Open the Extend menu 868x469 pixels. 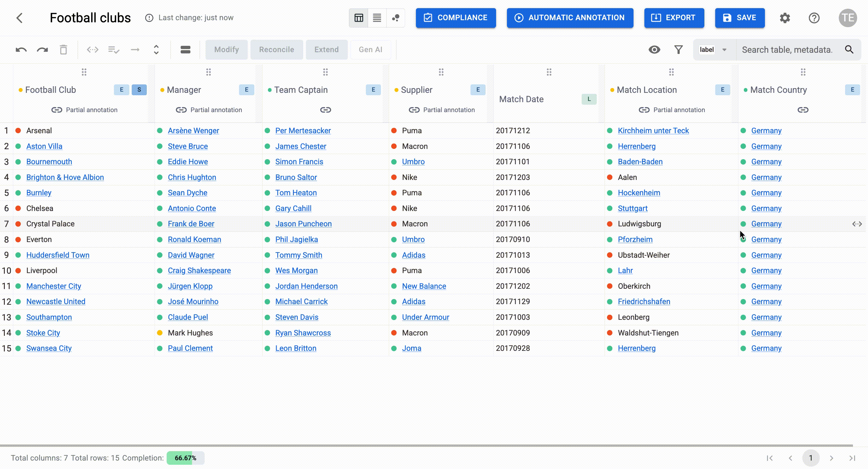click(326, 50)
